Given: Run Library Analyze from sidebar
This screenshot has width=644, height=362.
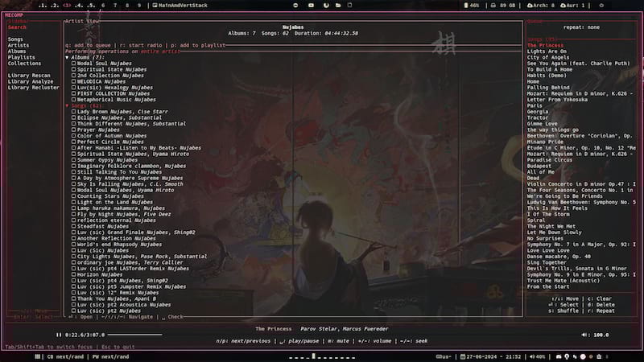Looking at the screenshot, I should point(30,81).
